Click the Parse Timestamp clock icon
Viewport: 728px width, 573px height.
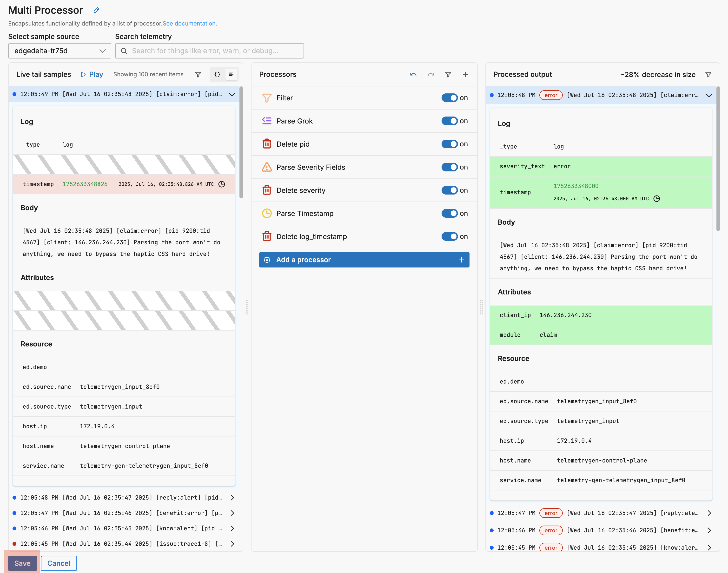click(267, 213)
